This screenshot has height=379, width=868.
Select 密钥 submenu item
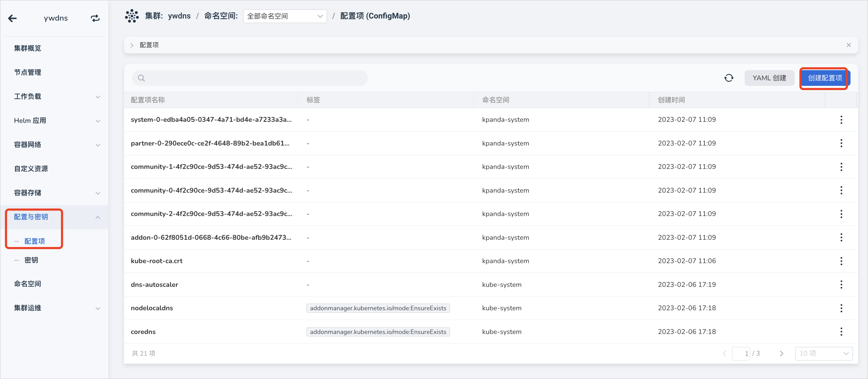tap(31, 260)
